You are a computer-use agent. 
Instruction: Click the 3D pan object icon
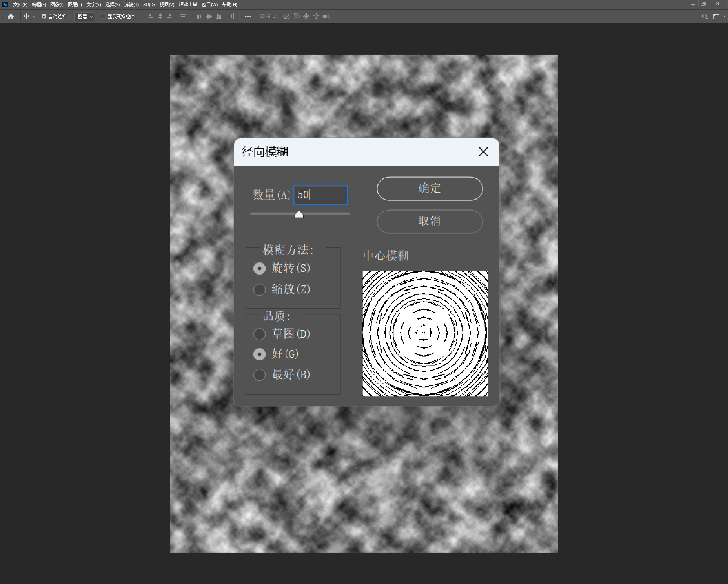click(x=306, y=16)
